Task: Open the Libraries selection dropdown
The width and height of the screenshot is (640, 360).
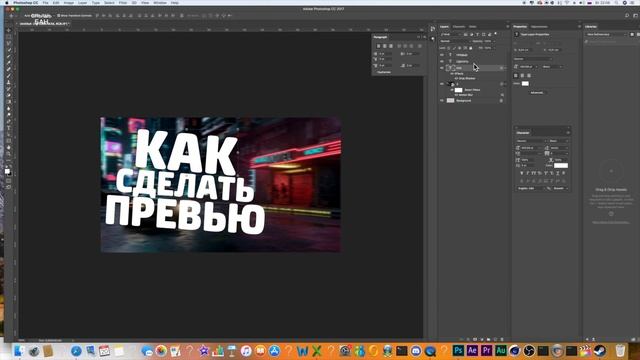Action: pyautogui.click(x=606, y=34)
